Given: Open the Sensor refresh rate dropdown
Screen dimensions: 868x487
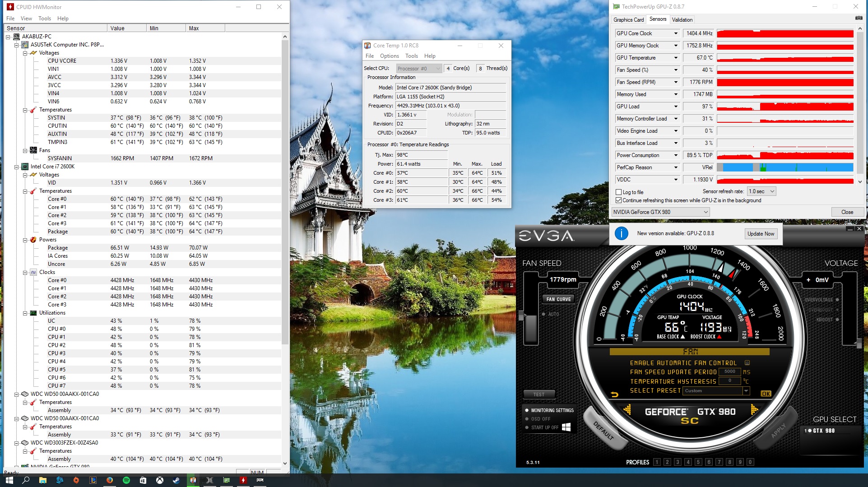Looking at the screenshot, I should pos(761,191).
